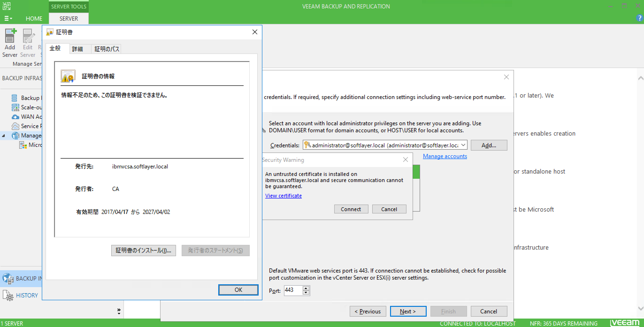The width and height of the screenshot is (644, 327).
Task: Increase the port number with the stepper
Action: click(306, 289)
